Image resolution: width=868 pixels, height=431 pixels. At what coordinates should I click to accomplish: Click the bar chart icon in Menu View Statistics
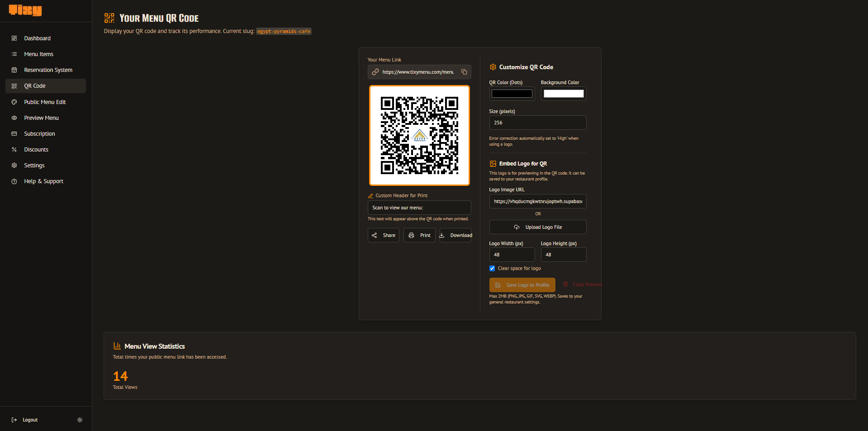tap(117, 346)
